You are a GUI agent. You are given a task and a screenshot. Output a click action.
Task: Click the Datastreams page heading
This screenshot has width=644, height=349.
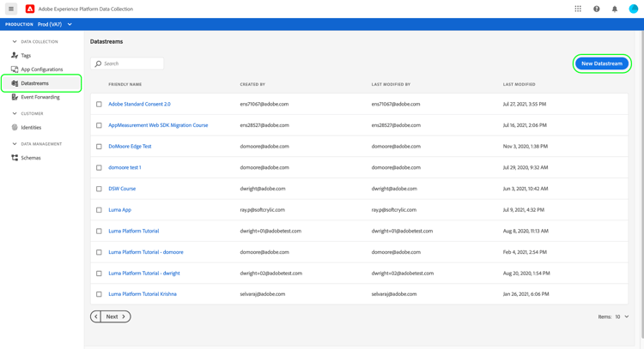[106, 41]
